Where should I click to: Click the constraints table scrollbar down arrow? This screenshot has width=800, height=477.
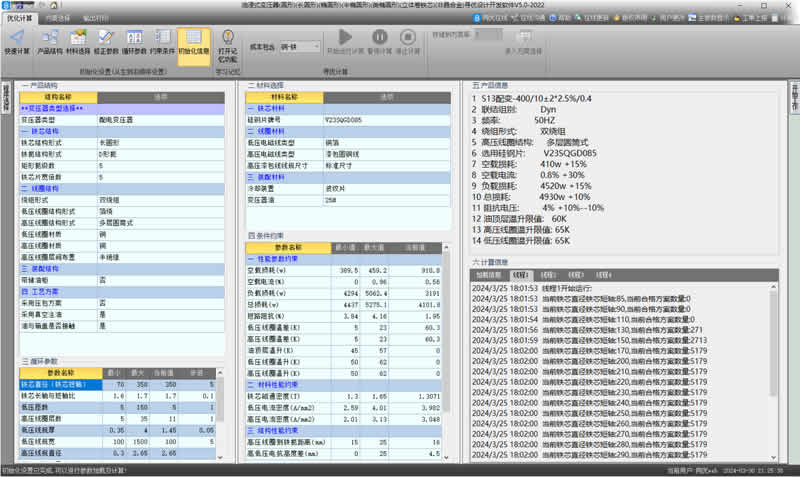446,457
